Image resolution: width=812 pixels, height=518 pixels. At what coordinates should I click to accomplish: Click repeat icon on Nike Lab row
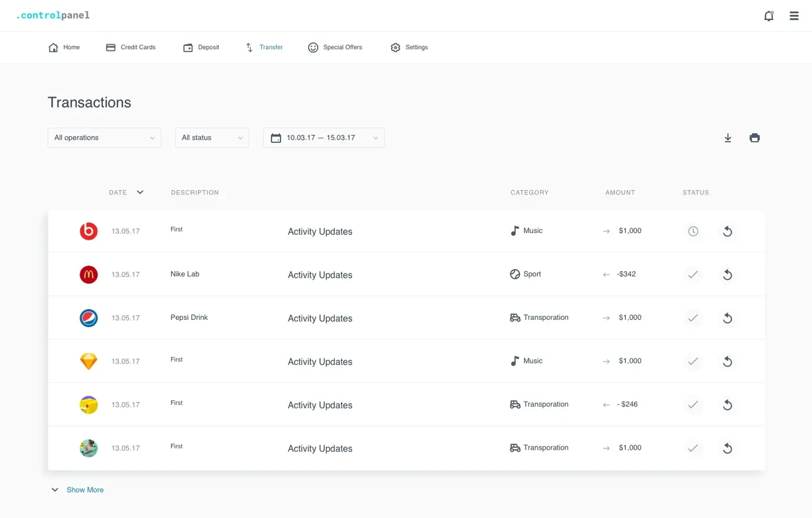pos(727,275)
